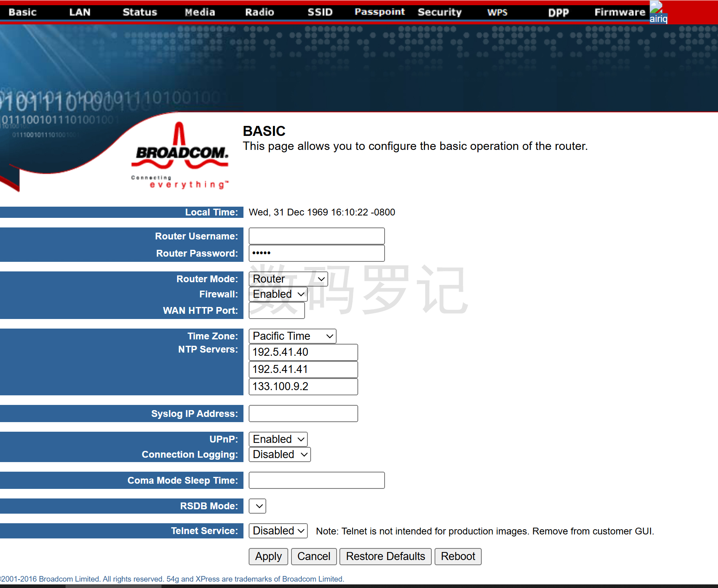Open the Passpoint menu tab
Viewport: 718px width, 588px height.
click(x=379, y=12)
